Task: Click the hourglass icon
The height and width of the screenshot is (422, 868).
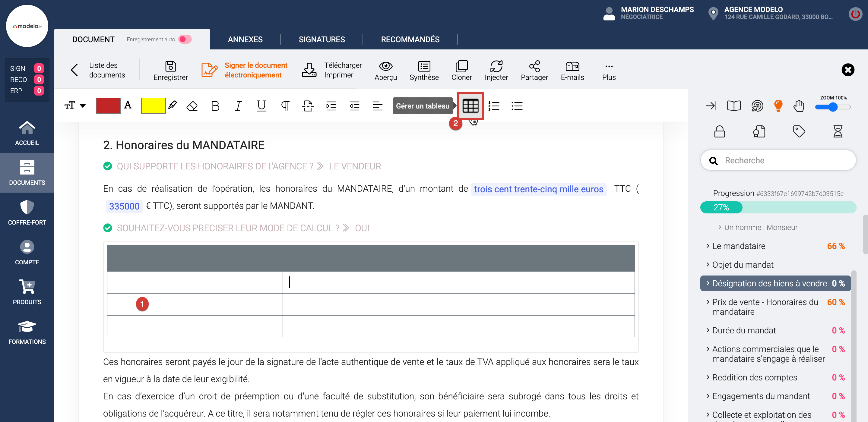Action: 838,131
